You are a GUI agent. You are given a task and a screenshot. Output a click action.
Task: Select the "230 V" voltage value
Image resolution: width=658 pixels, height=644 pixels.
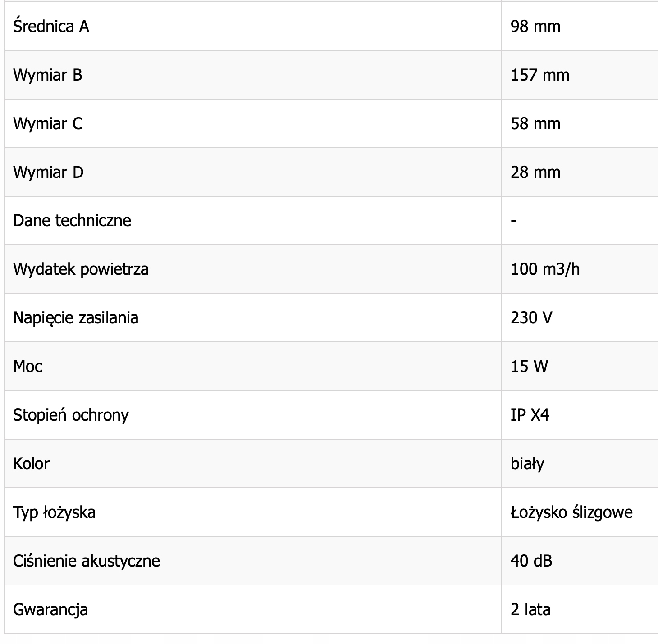(531, 318)
